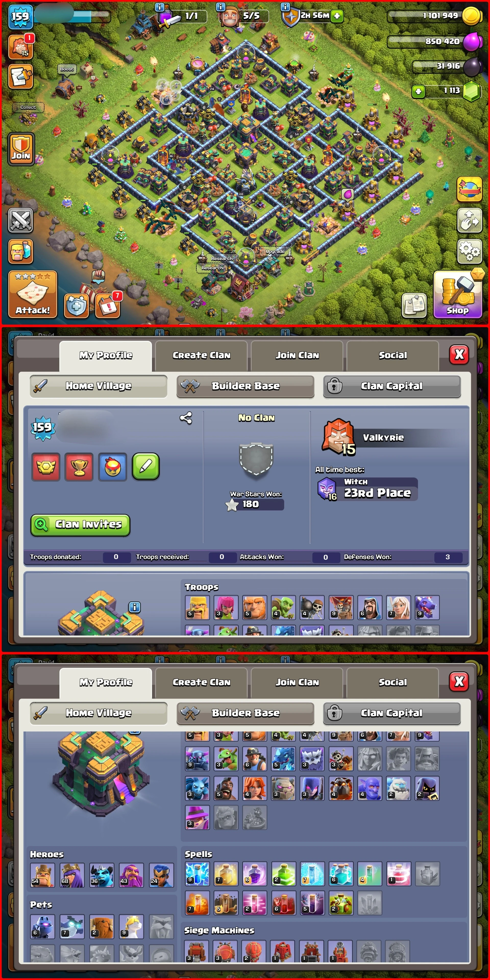Click the green edit pencil icon
The image size is (490, 980).
pos(146,467)
